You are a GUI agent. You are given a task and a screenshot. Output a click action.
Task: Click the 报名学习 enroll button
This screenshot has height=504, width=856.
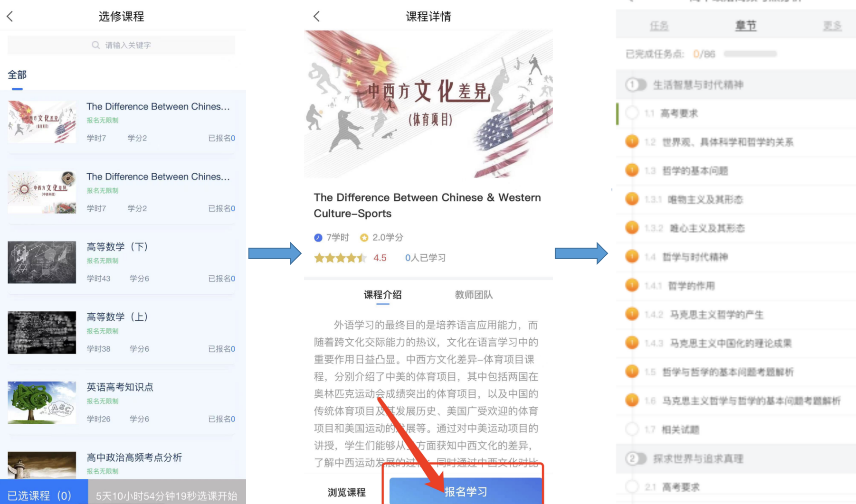(466, 491)
